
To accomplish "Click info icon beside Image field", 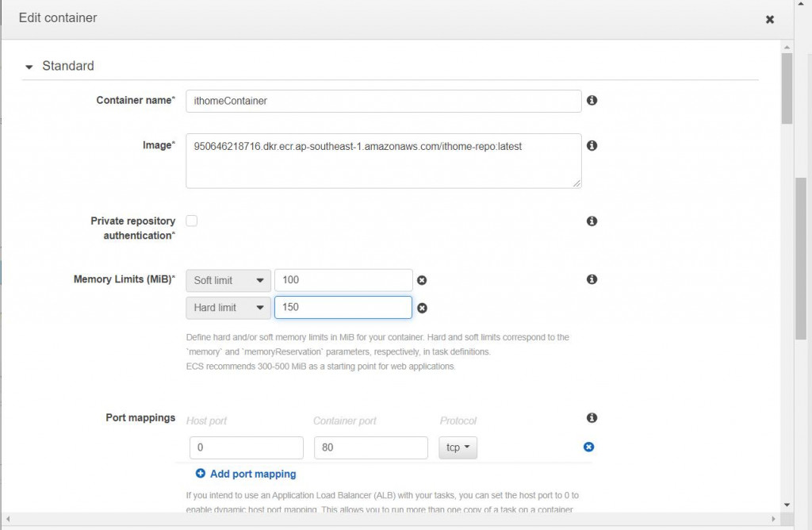I will click(592, 146).
